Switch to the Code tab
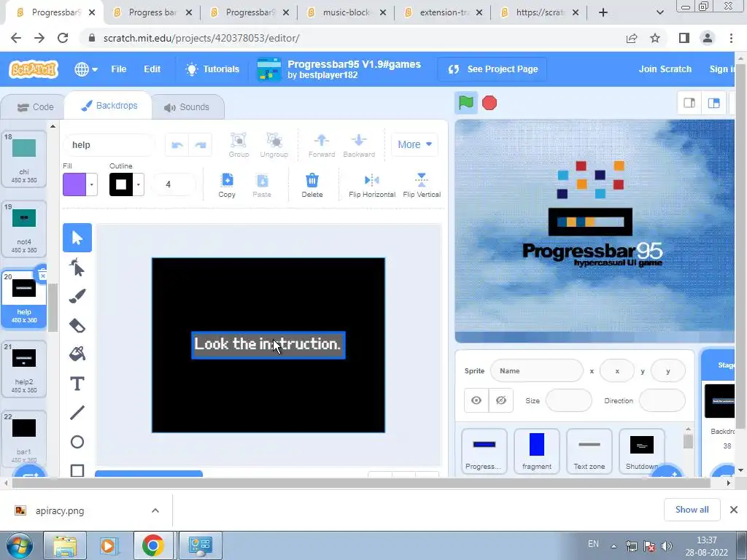This screenshot has width=747, height=560. coord(35,107)
